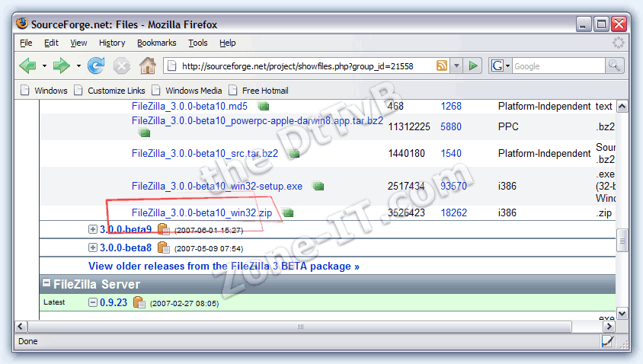Click the Windows bookmark in bookmarks toolbar

tap(44, 90)
